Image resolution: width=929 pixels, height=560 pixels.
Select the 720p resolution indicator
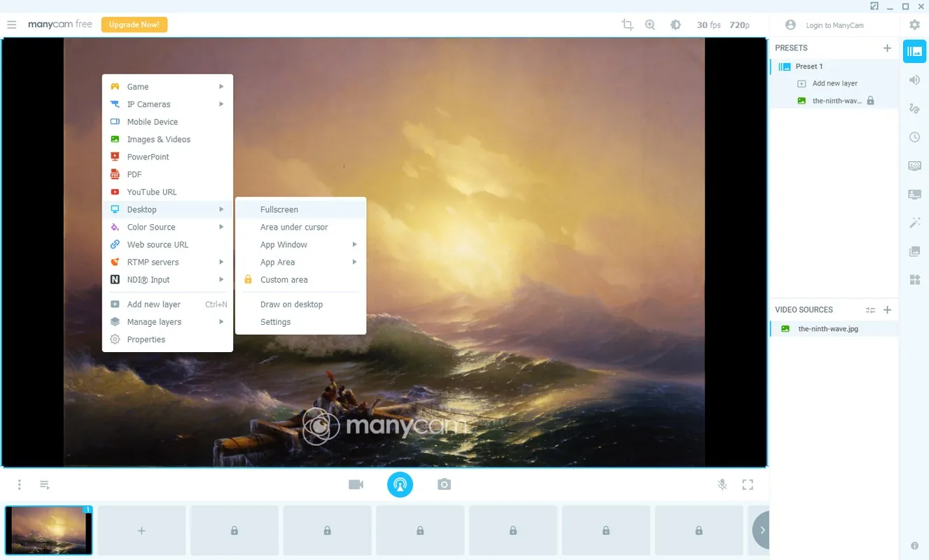739,24
